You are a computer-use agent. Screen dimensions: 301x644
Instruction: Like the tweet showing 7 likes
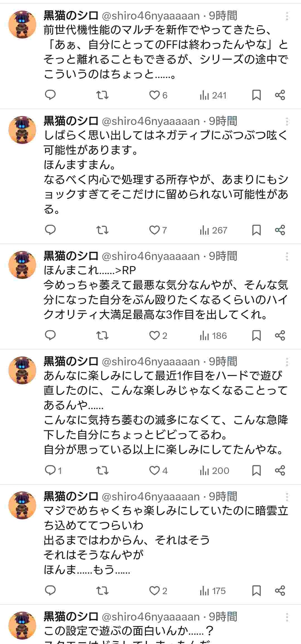click(x=158, y=230)
